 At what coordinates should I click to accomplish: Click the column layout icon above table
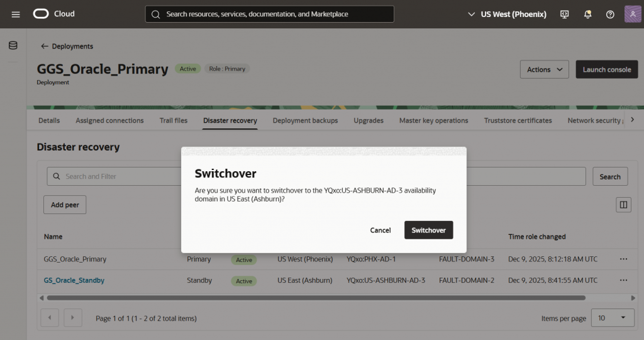point(623,205)
